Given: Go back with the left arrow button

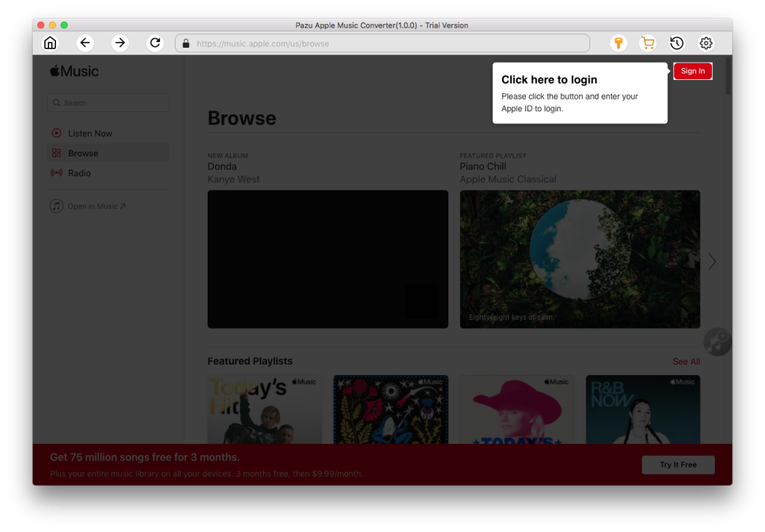Looking at the screenshot, I should point(85,43).
